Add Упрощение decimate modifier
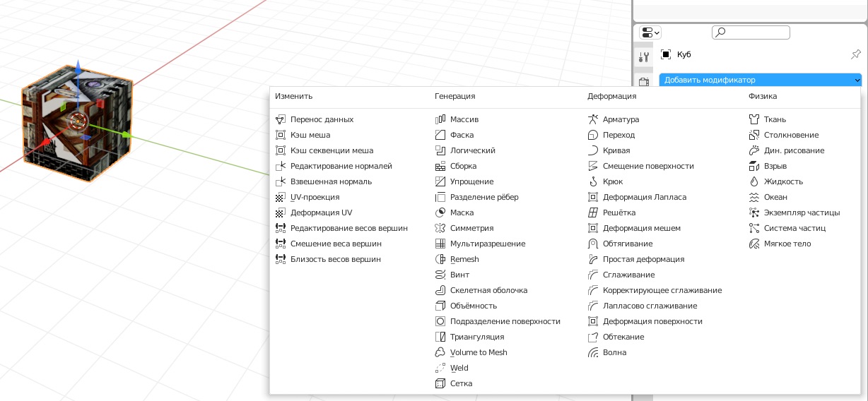This screenshot has height=401, width=868. tap(464, 181)
